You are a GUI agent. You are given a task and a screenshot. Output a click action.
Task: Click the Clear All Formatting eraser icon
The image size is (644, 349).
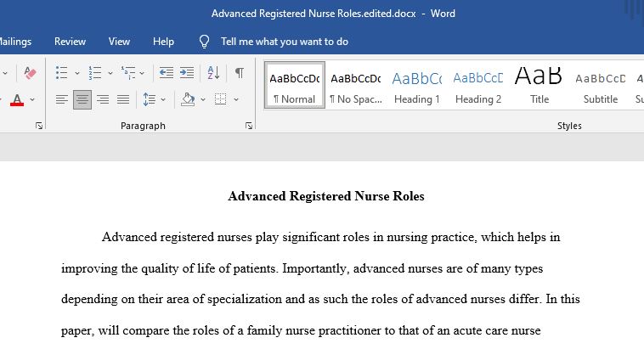click(x=30, y=73)
